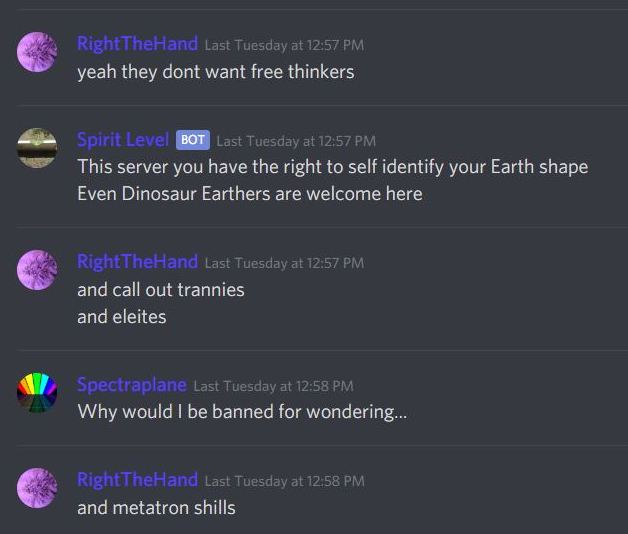Image resolution: width=628 pixels, height=534 pixels.
Task: Click timestamp next to Spirit Level BOT badge
Action: pos(296,141)
